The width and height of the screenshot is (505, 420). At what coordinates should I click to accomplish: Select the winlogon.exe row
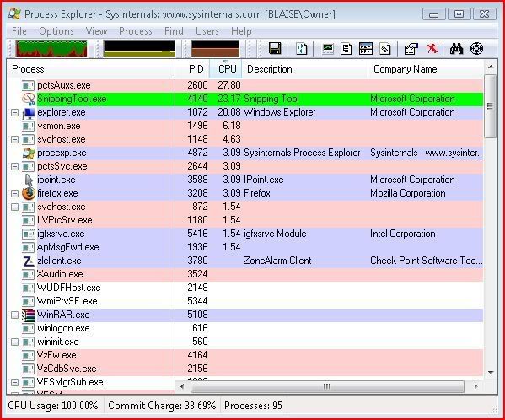(x=244, y=329)
